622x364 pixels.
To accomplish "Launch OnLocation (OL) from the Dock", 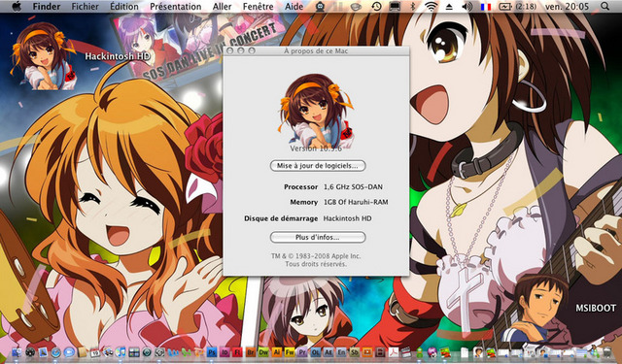I will click(316, 352).
